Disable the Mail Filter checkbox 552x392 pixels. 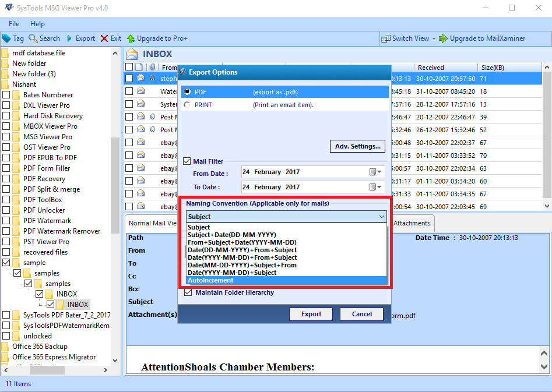[188, 161]
